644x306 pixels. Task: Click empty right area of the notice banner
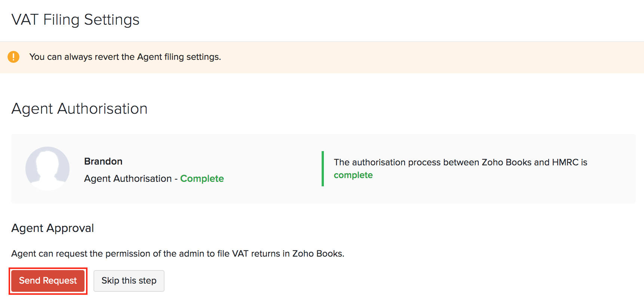(449, 57)
